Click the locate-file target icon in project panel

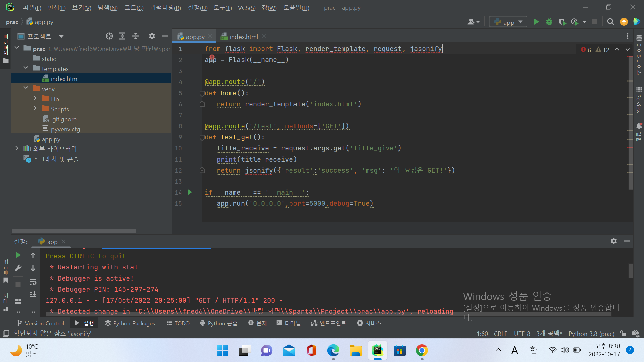tap(109, 36)
